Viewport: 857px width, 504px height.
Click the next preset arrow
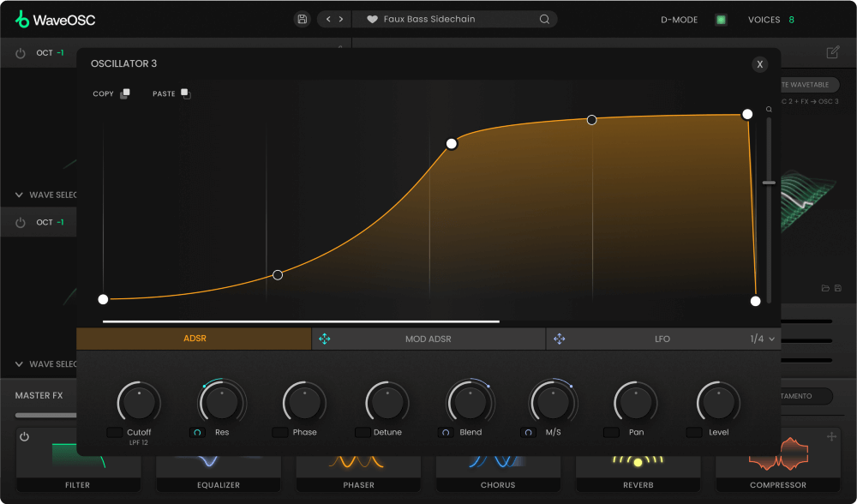tap(340, 18)
